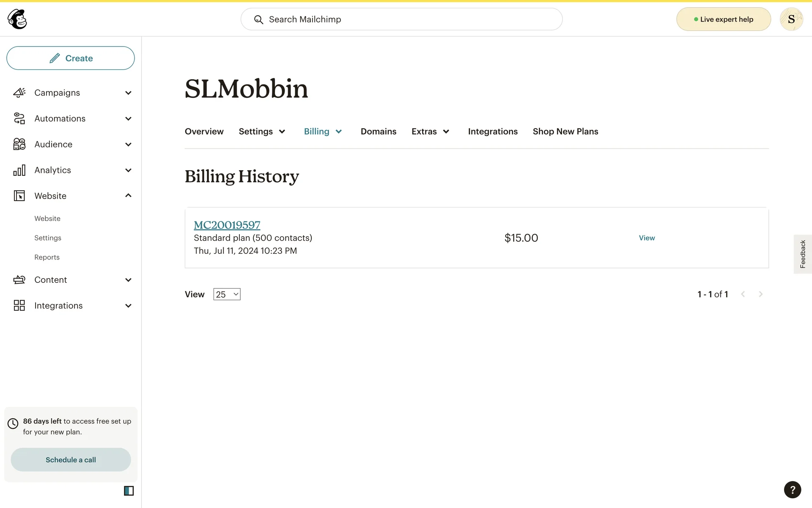Click the Mailchimp monkey logo
The image size is (812, 508).
click(x=17, y=19)
